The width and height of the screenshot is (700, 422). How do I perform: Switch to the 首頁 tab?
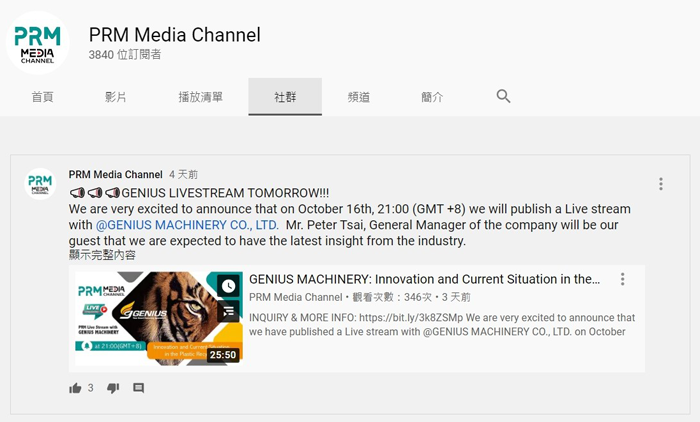pyautogui.click(x=42, y=97)
